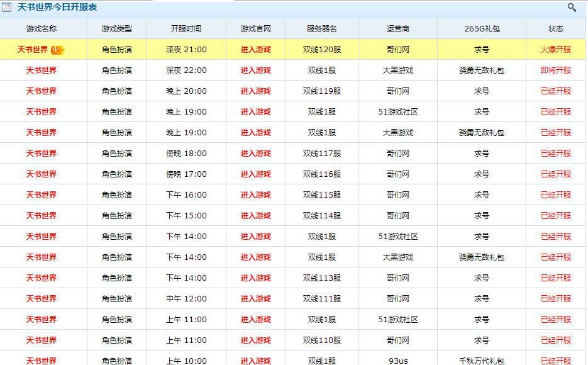Select the 晚上 20:00 time cell
Image resolution: width=588 pixels, height=365 pixels.
point(186,91)
